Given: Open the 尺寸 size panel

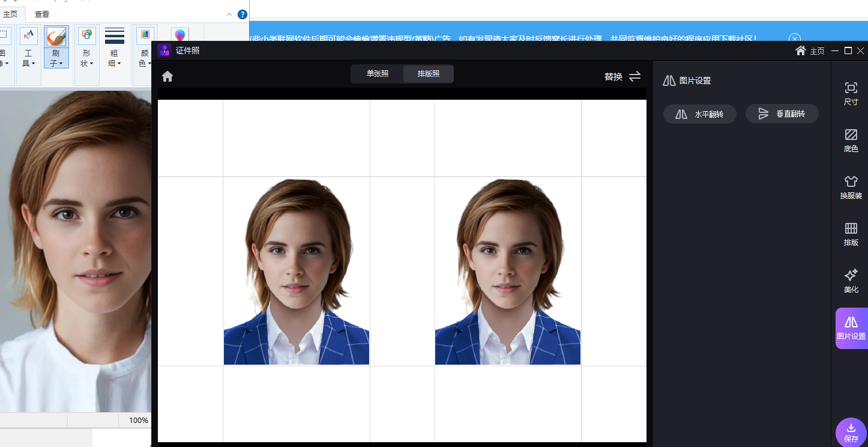Looking at the screenshot, I should (x=851, y=94).
